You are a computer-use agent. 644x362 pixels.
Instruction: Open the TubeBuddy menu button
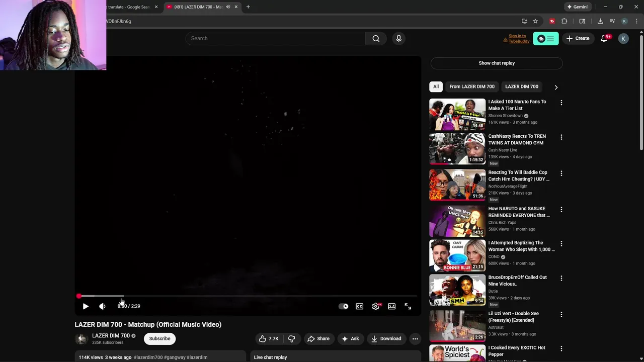tap(546, 39)
